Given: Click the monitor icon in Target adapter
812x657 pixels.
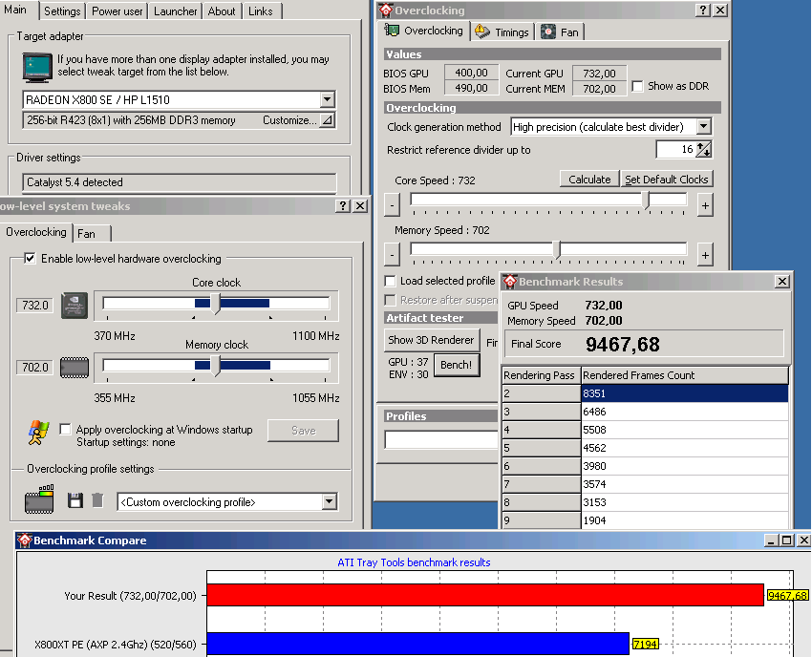Looking at the screenshot, I should [37, 67].
